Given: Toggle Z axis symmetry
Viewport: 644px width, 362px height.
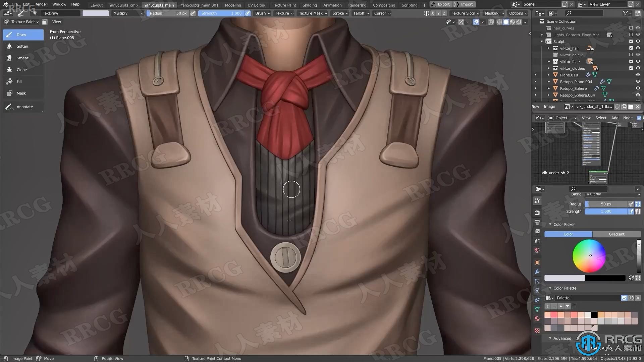Looking at the screenshot, I should 444,13.
